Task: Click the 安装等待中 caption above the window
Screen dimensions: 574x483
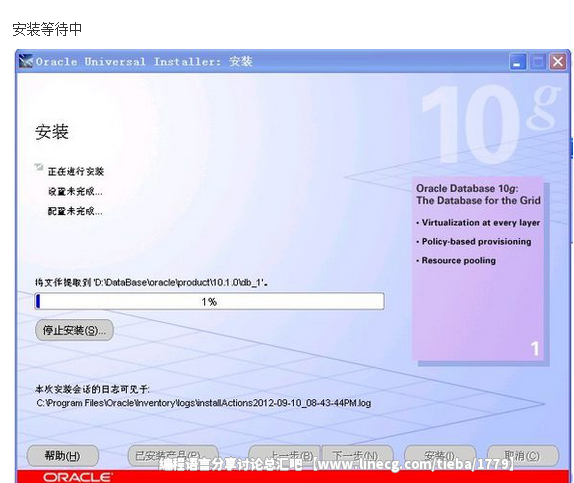Action: click(47, 29)
